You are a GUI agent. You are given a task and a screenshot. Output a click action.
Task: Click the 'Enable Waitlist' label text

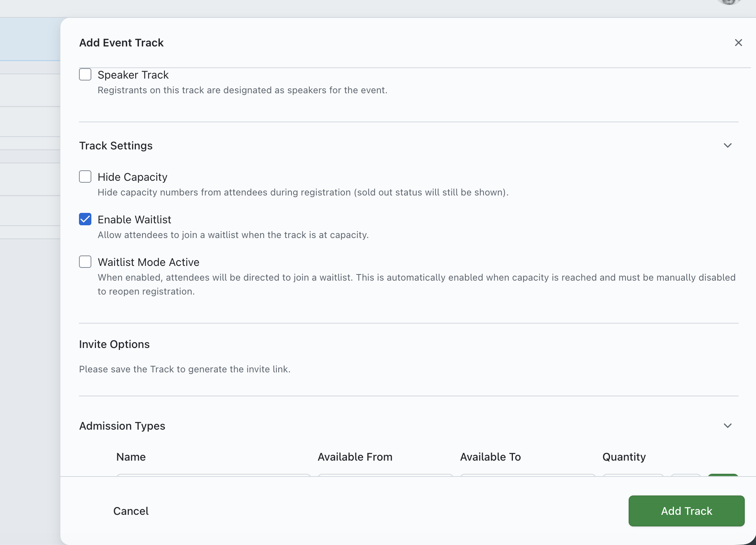[x=134, y=219]
